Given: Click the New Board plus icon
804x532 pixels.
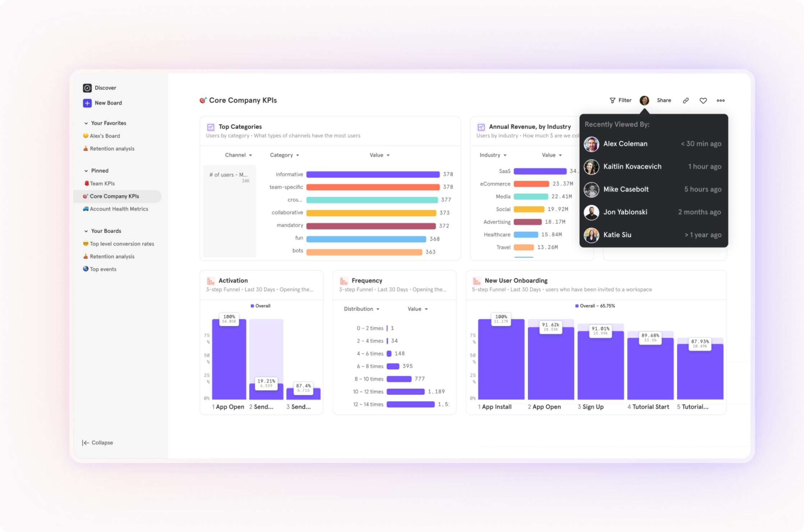Looking at the screenshot, I should (87, 103).
